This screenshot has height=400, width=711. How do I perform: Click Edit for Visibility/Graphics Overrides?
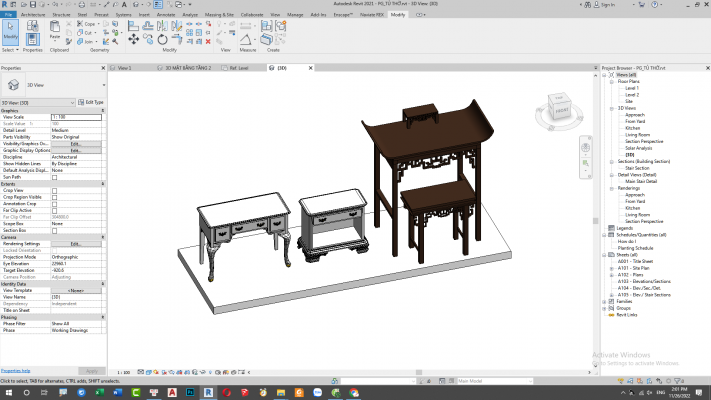click(x=77, y=144)
